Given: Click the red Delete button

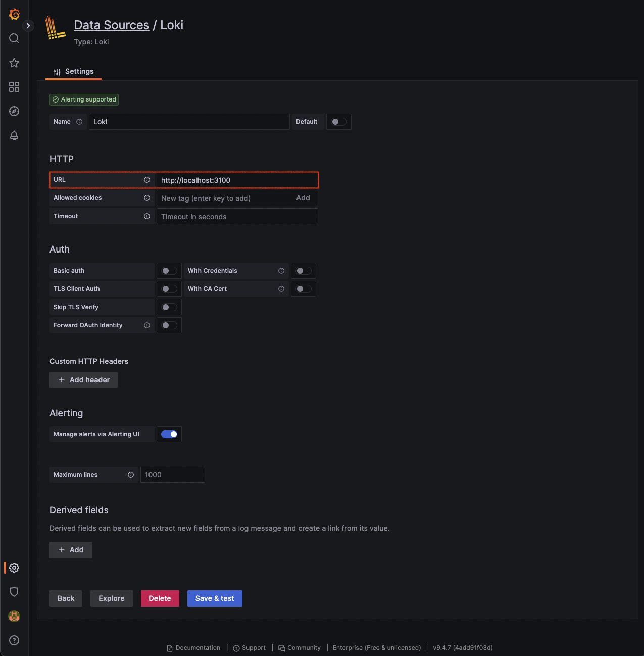Looking at the screenshot, I should (x=160, y=598).
